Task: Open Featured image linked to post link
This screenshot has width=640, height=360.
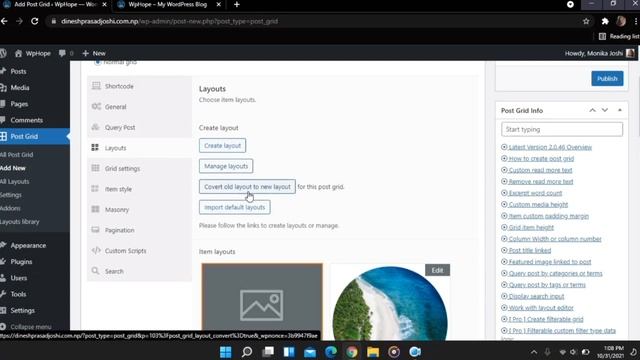Action: (549, 262)
